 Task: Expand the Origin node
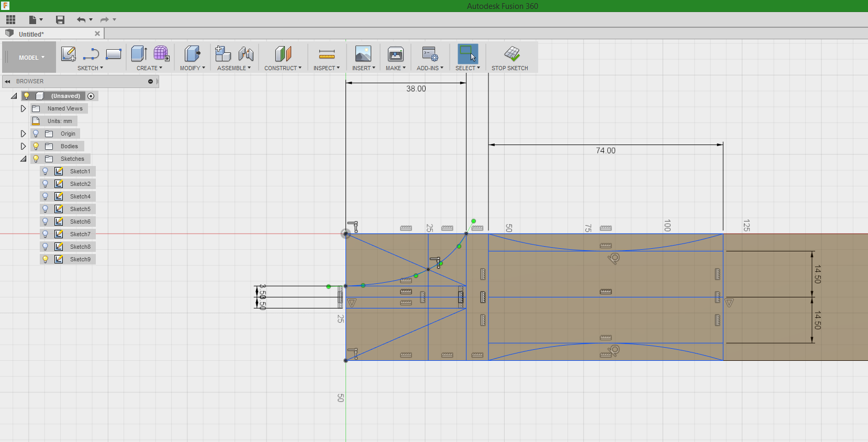pos(23,134)
